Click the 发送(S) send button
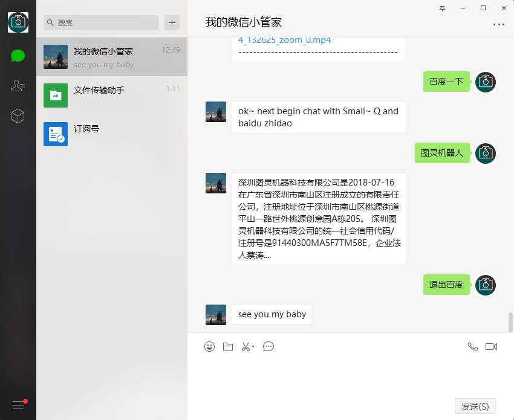 (x=475, y=406)
